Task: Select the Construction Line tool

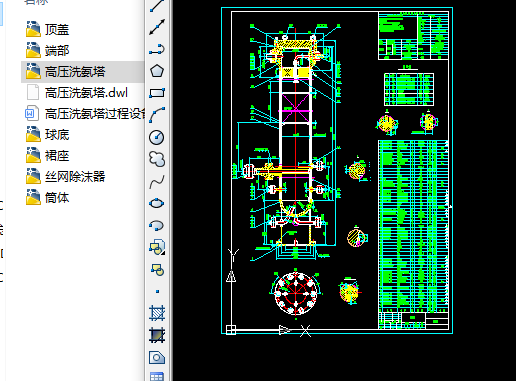Action: (157, 27)
